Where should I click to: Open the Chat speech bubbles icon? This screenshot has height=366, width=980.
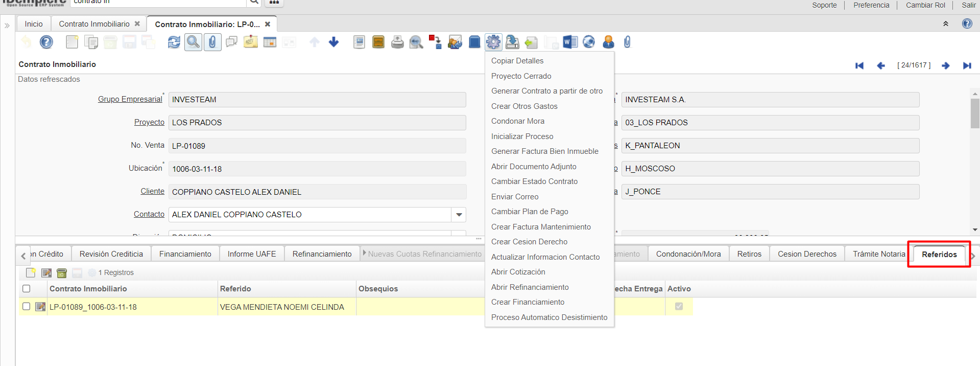[x=231, y=42]
